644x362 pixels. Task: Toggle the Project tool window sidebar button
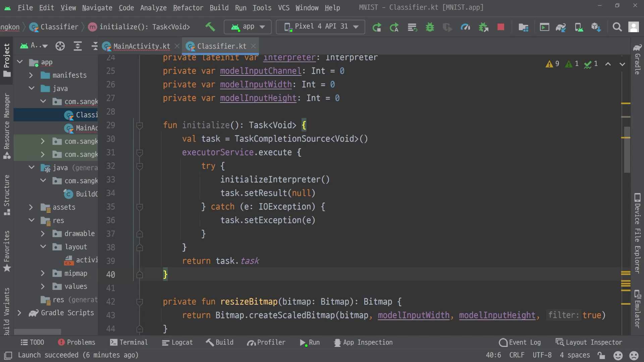[7, 60]
